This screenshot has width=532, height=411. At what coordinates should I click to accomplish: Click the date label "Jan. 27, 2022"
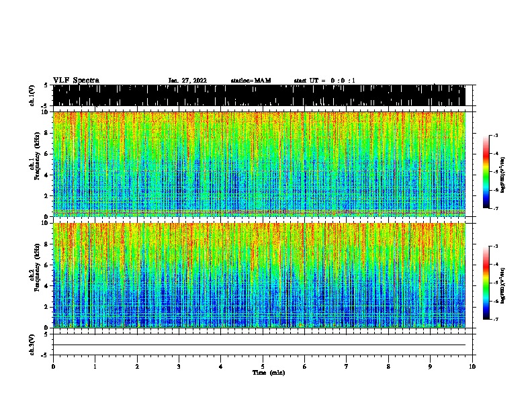point(187,81)
